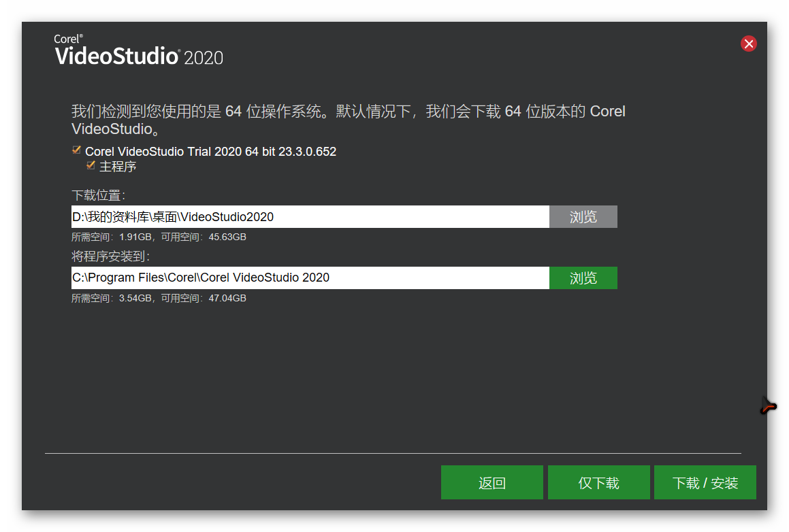Toggle the 主程序 checkbox
This screenshot has height=532, width=789.
91,165
